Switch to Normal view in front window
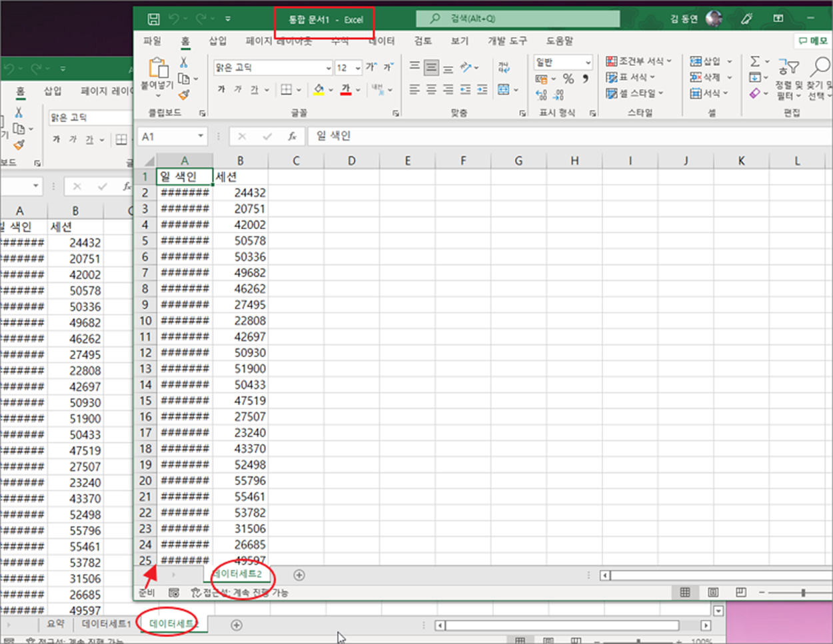833x644 pixels. click(685, 592)
